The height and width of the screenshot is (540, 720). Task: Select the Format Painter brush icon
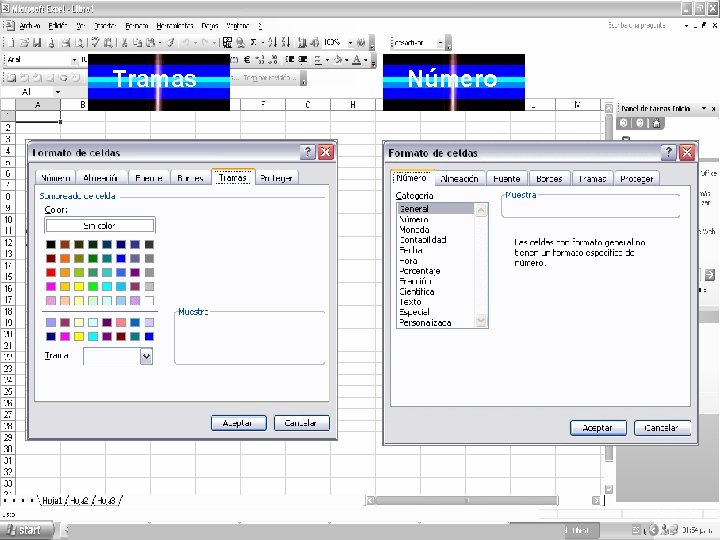point(170,43)
